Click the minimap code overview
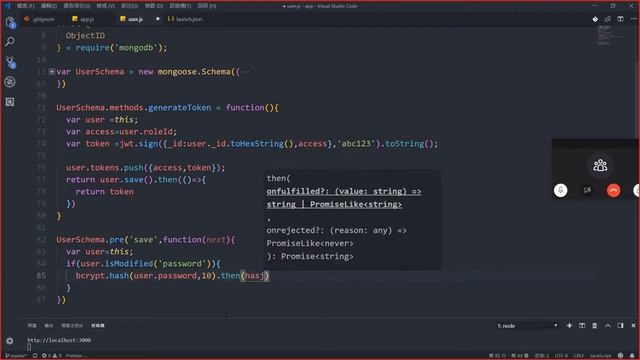 tap(610, 35)
